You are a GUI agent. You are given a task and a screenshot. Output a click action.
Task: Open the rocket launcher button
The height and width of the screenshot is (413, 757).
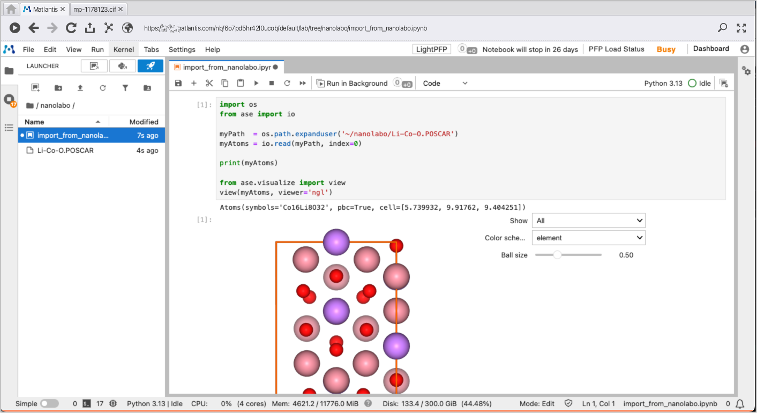coord(150,66)
